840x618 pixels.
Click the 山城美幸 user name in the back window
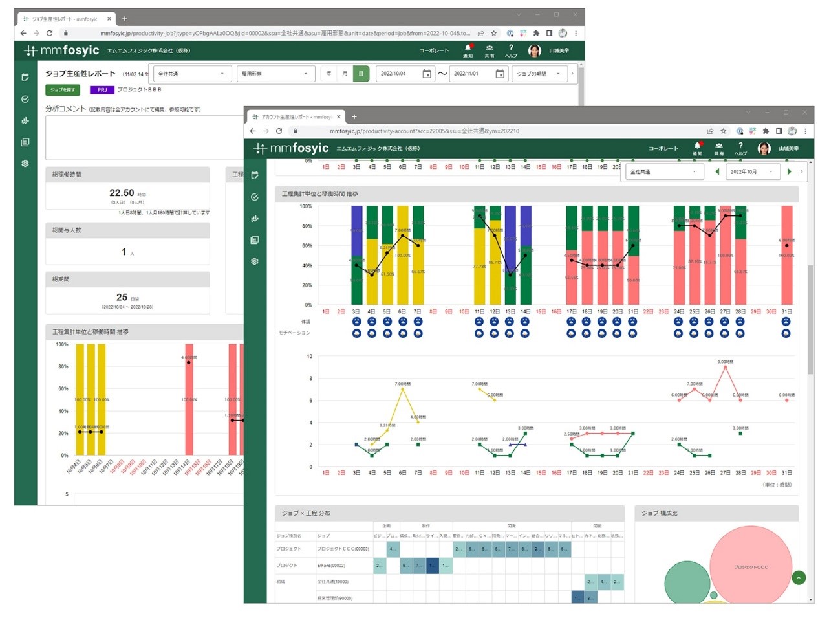[x=559, y=50]
